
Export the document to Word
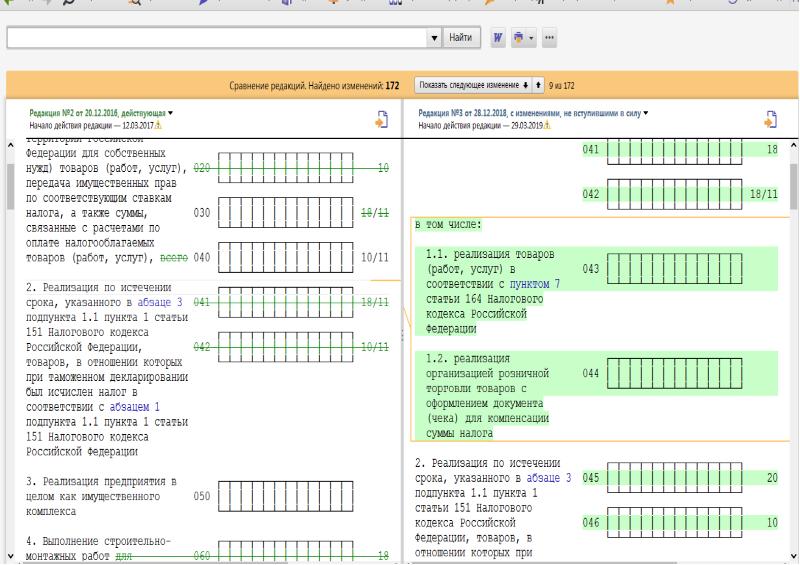(497, 37)
